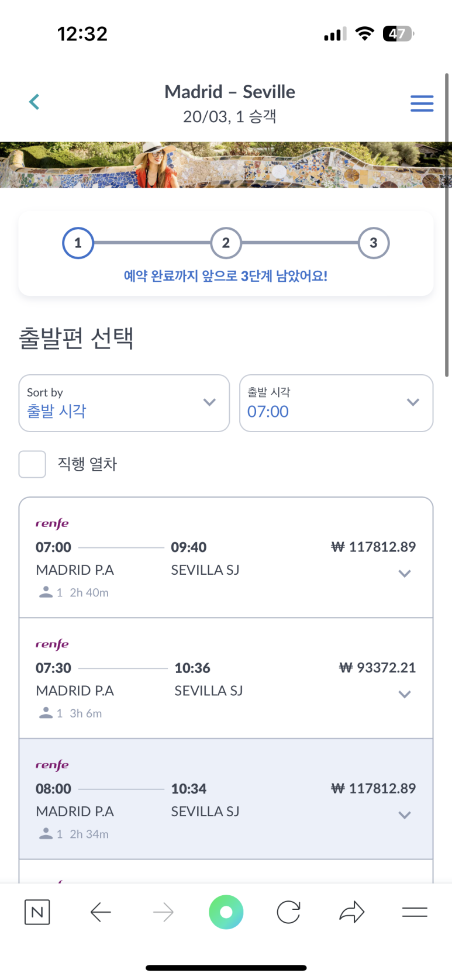Image resolution: width=452 pixels, height=980 pixels.
Task: Tap the Park Güell banner image
Action: pos(226,165)
